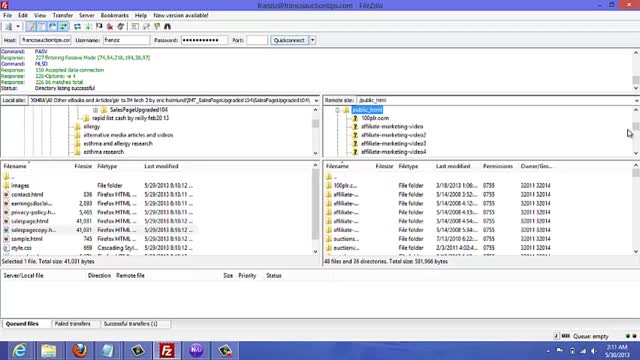Collapse the public_html remote tree node
This screenshot has width=640, height=360.
(x=338, y=110)
